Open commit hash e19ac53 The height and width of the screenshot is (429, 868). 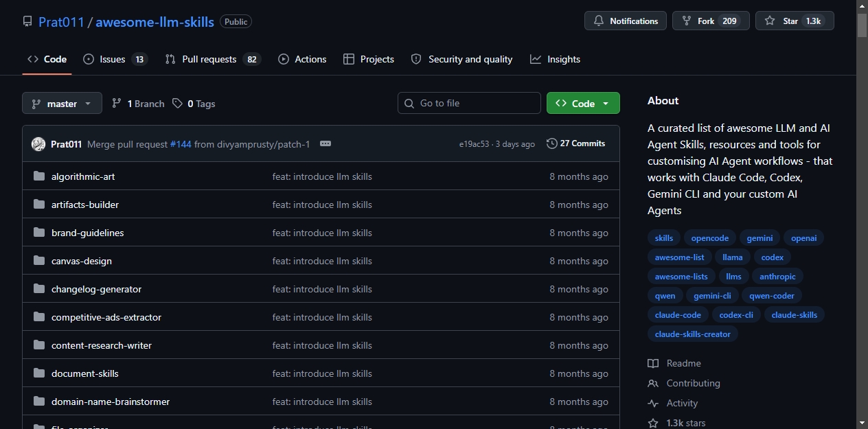[x=474, y=144]
